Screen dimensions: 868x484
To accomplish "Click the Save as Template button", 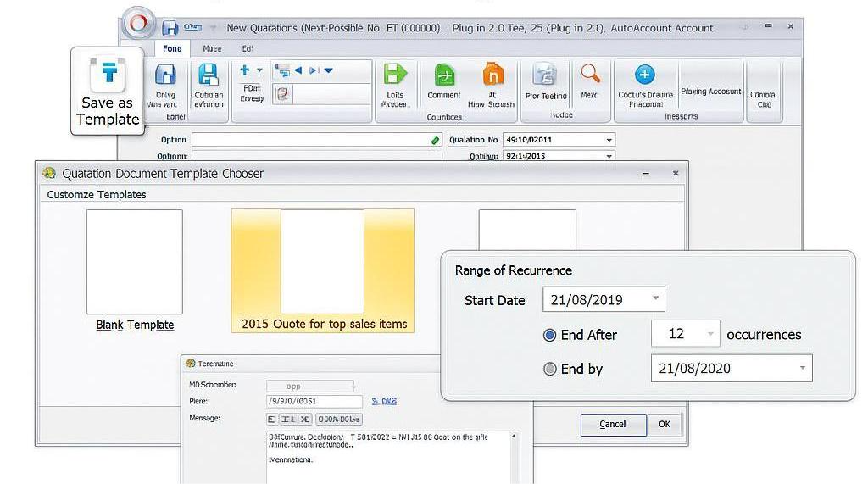I will coord(108,91).
